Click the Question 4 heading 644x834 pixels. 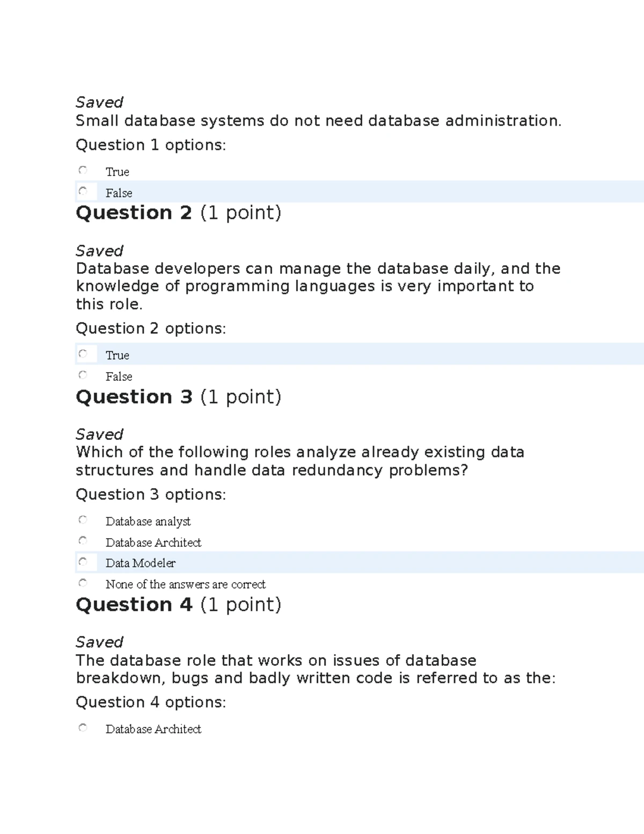click(x=179, y=605)
